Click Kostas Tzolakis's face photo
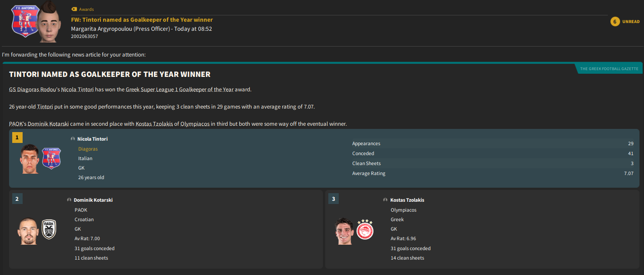Screen dimensions: 644x275 [345, 231]
